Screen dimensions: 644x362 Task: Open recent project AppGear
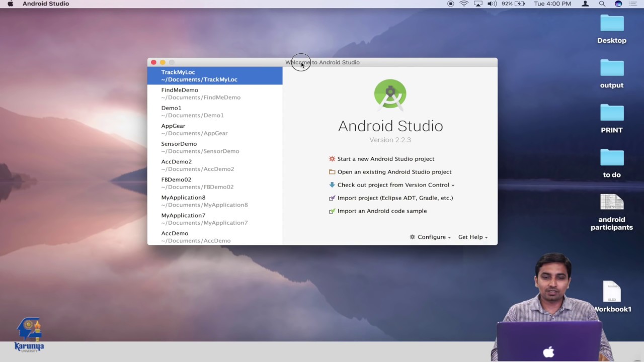coord(215,130)
